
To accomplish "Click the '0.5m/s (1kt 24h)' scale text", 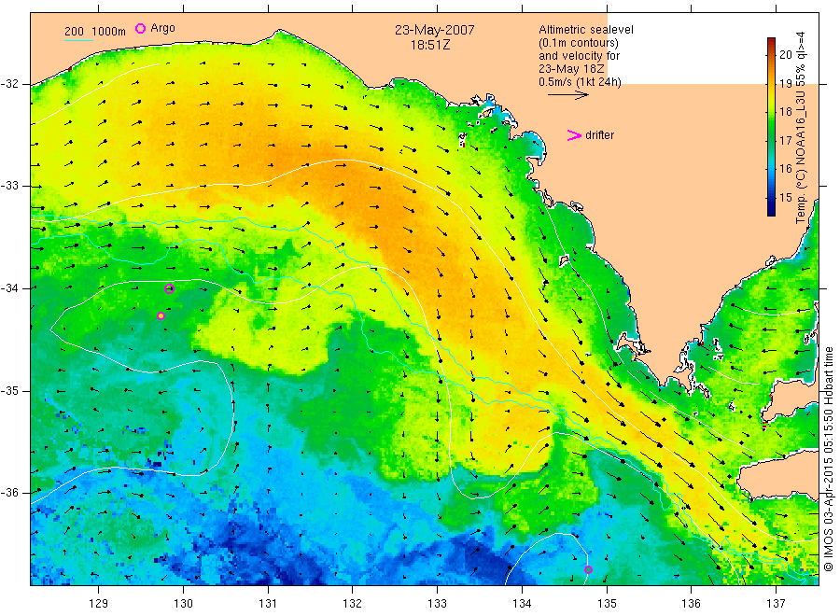I will (x=581, y=82).
